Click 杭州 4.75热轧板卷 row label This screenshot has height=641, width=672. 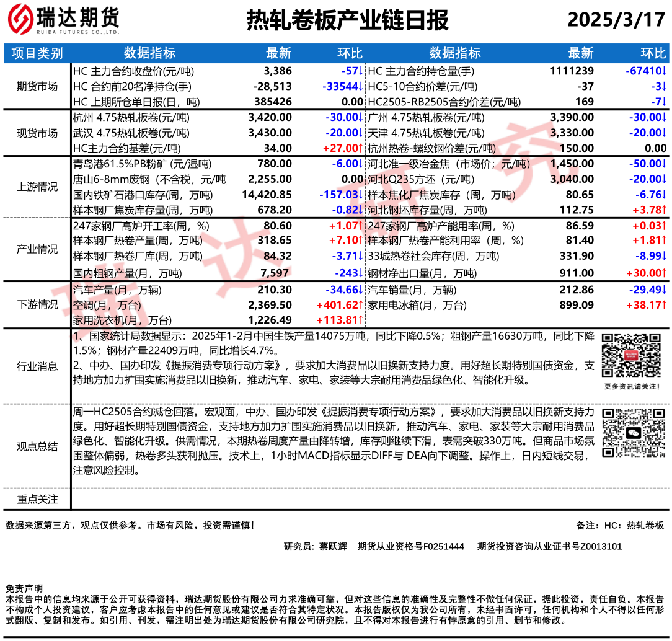click(x=131, y=117)
